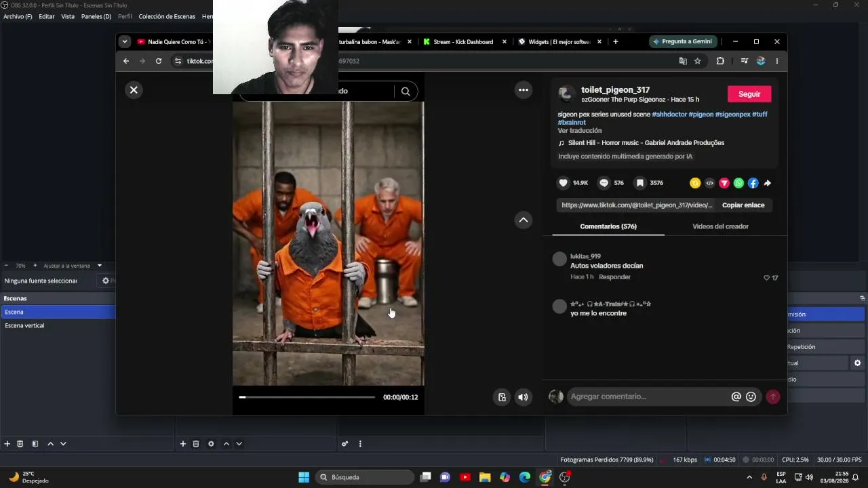Switch to the Widgets browser tab
The height and width of the screenshot is (488, 868).
[x=559, y=42]
